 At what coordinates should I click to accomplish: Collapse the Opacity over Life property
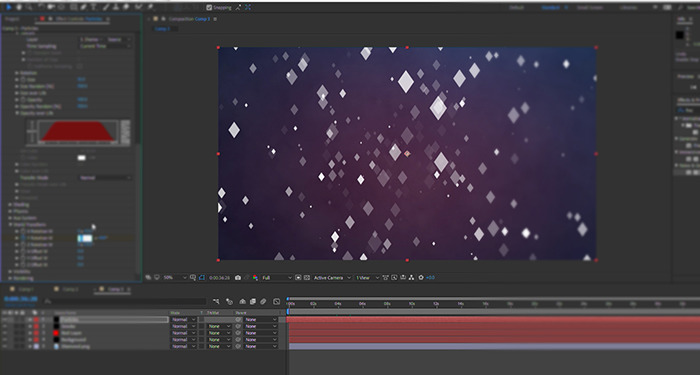(x=17, y=113)
